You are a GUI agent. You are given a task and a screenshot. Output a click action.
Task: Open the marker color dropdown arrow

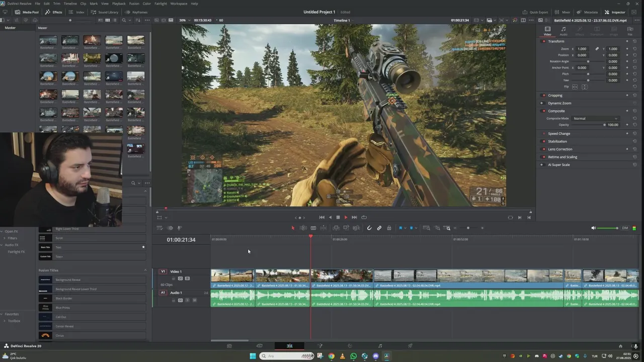coord(416,228)
